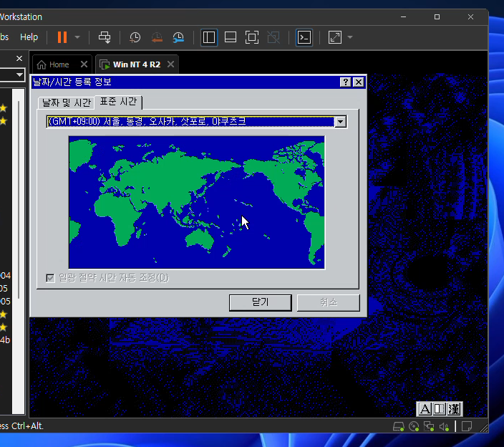This screenshot has width=504, height=447.
Task: Click the network adapter status icon
Action: (429, 427)
